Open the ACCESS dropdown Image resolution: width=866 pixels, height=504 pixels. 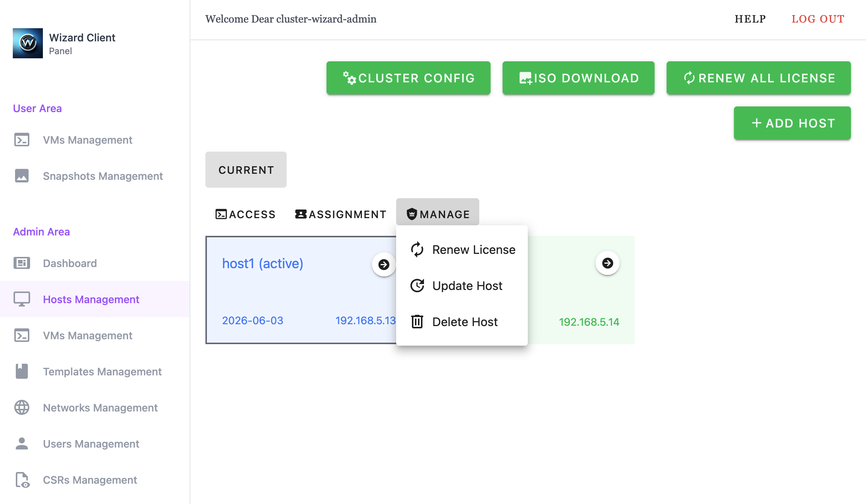[245, 214]
